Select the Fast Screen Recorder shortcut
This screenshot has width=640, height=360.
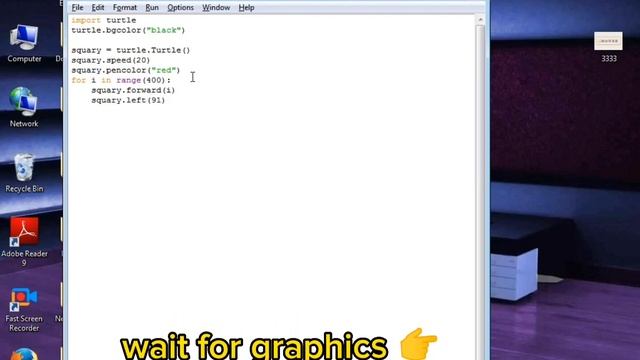point(24,309)
